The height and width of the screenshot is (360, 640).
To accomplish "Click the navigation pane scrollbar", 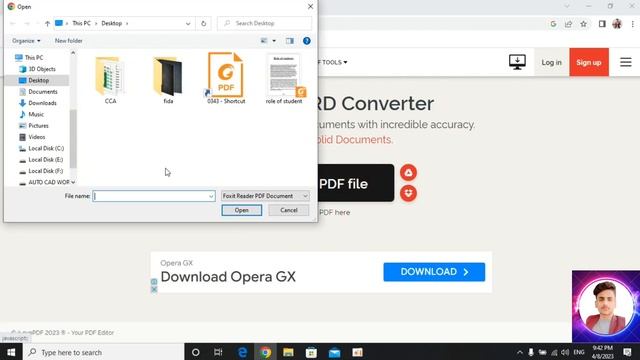I will click(x=73, y=139).
